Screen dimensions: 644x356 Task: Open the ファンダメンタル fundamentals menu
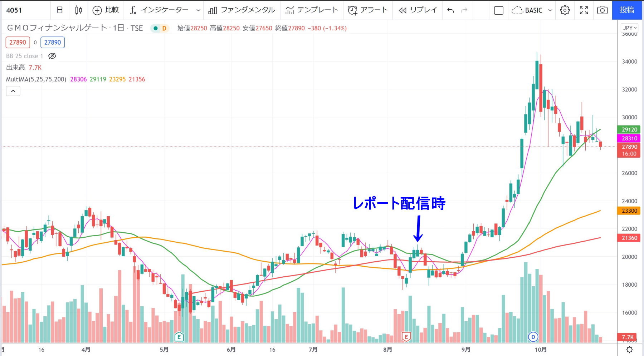pos(242,10)
